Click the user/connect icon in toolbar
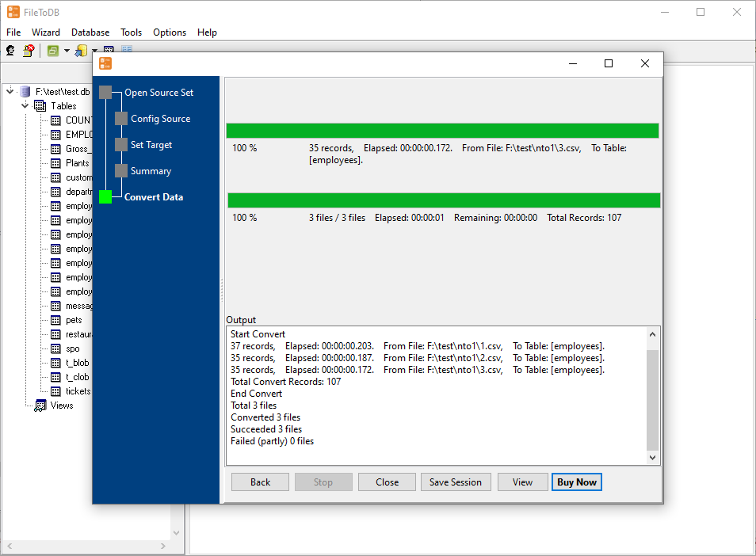 [x=10, y=51]
